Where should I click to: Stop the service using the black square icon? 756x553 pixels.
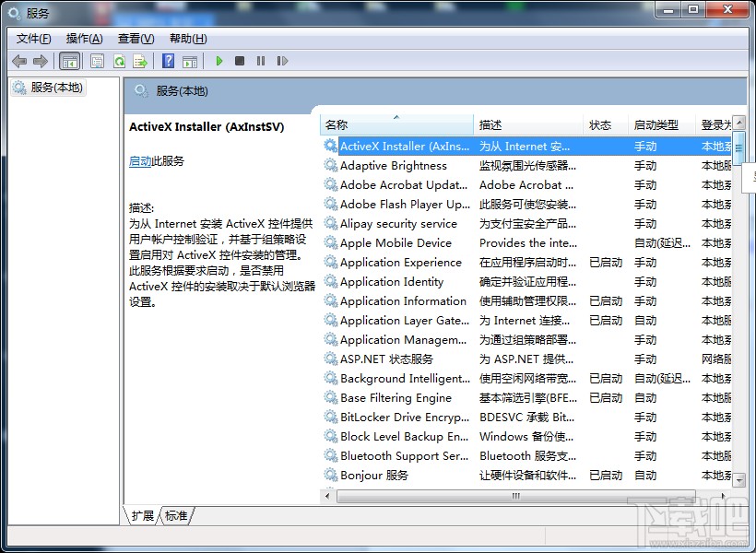[x=239, y=60]
